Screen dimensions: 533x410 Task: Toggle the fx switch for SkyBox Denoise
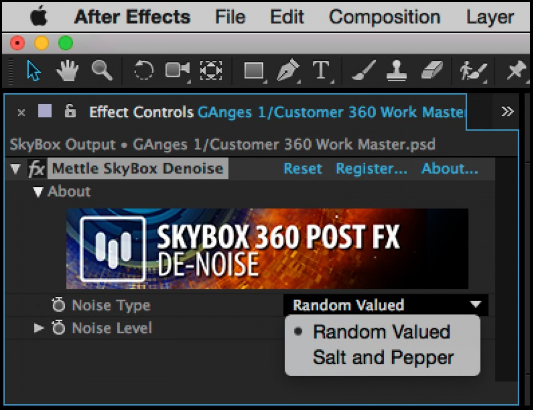[x=36, y=169]
